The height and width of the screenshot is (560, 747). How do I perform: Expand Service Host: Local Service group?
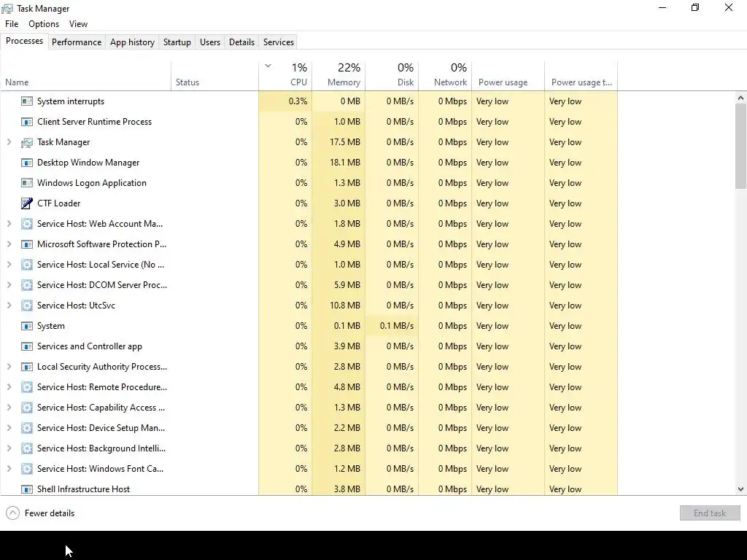click(9, 265)
